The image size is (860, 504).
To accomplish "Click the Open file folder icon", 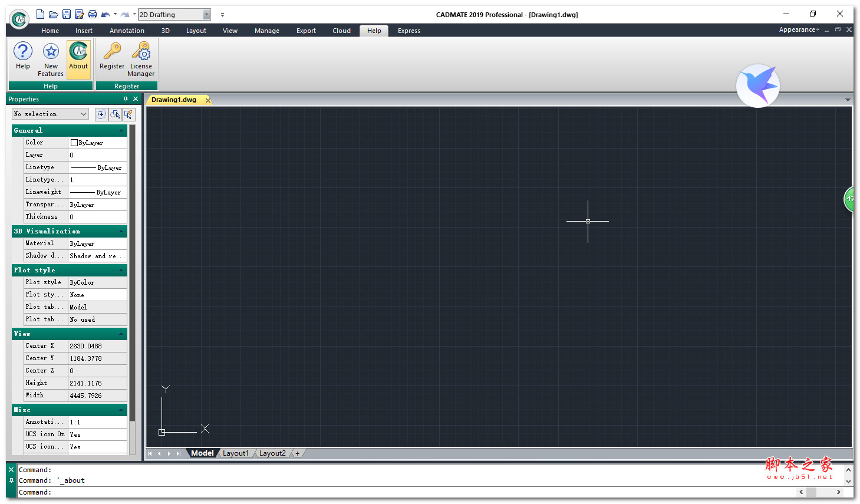I will tap(53, 15).
